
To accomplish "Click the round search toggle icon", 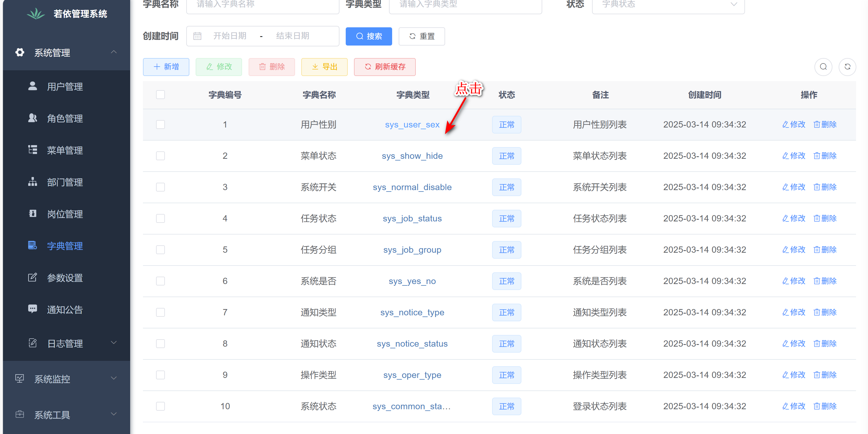I will [x=823, y=67].
